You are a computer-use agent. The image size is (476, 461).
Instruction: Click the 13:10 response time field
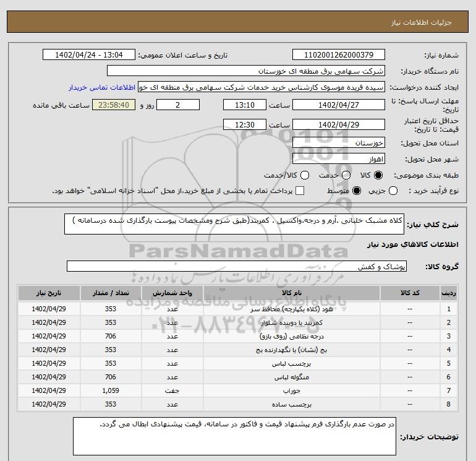tap(244, 105)
